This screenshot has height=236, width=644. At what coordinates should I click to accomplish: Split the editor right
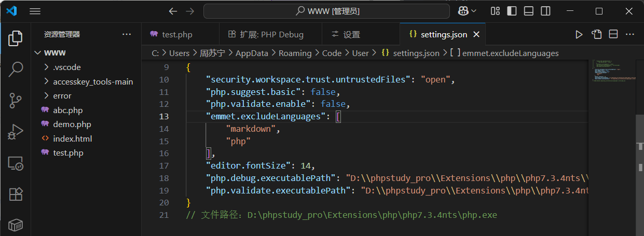[x=613, y=35]
